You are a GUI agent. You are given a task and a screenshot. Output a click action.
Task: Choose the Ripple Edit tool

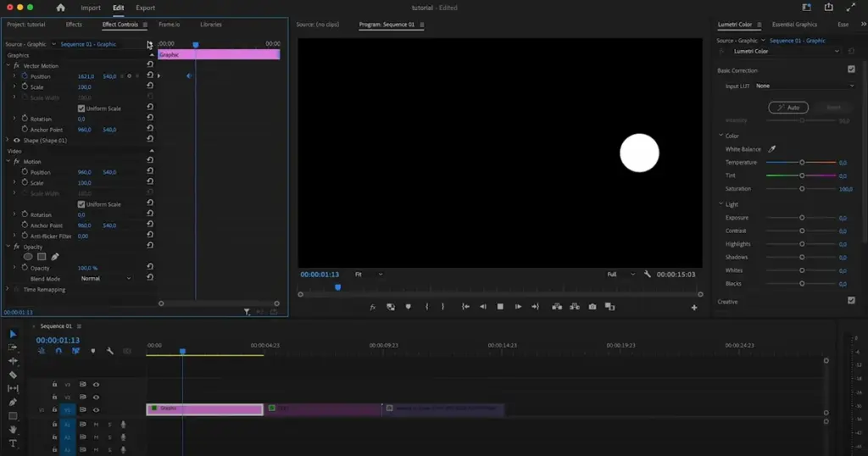[13, 361]
